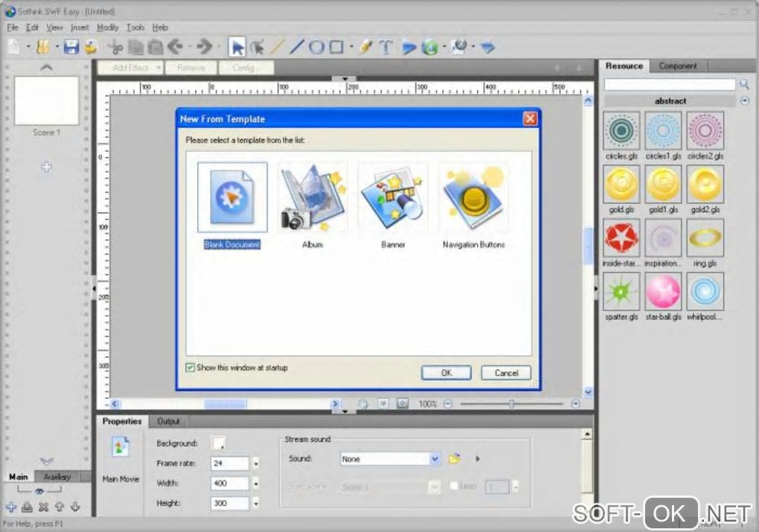Open the dropdown arrow next to New document icon
Image resolution: width=759 pixels, height=532 pixels.
pos(28,47)
